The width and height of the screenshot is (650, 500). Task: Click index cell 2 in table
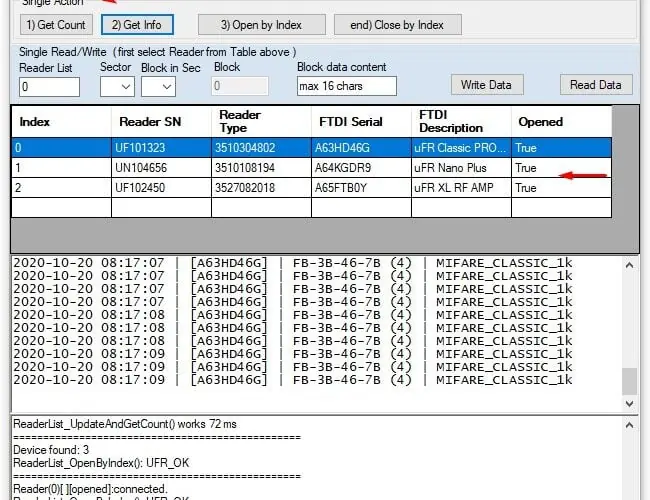61,188
